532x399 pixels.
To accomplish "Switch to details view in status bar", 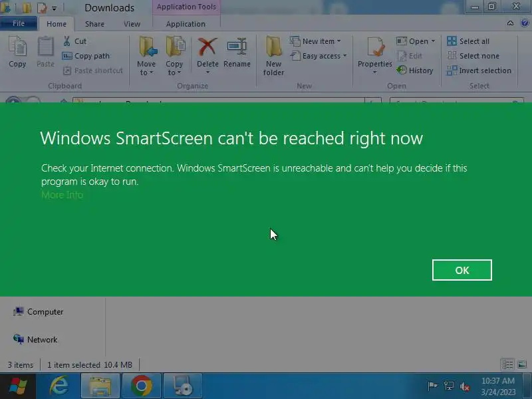I will [x=507, y=364].
